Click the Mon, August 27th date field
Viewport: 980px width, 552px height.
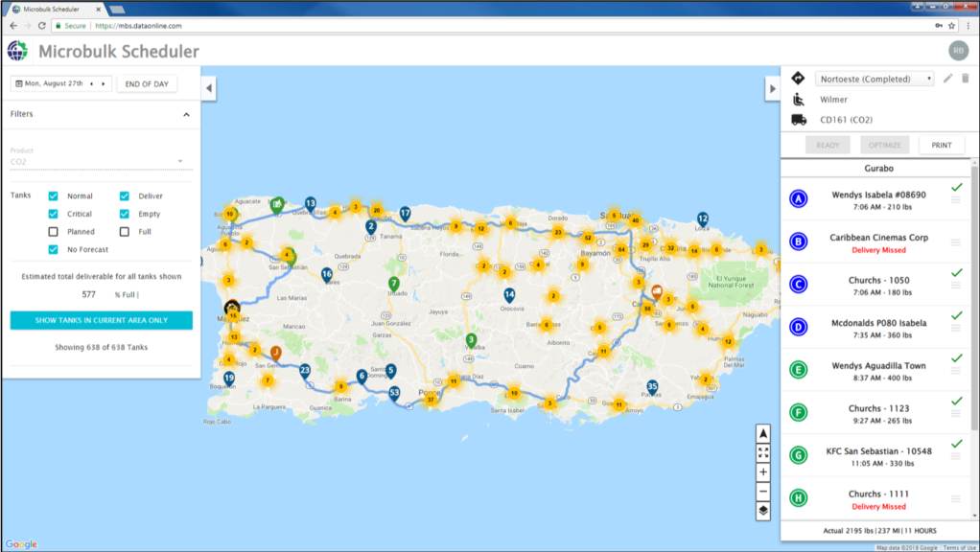(61, 83)
